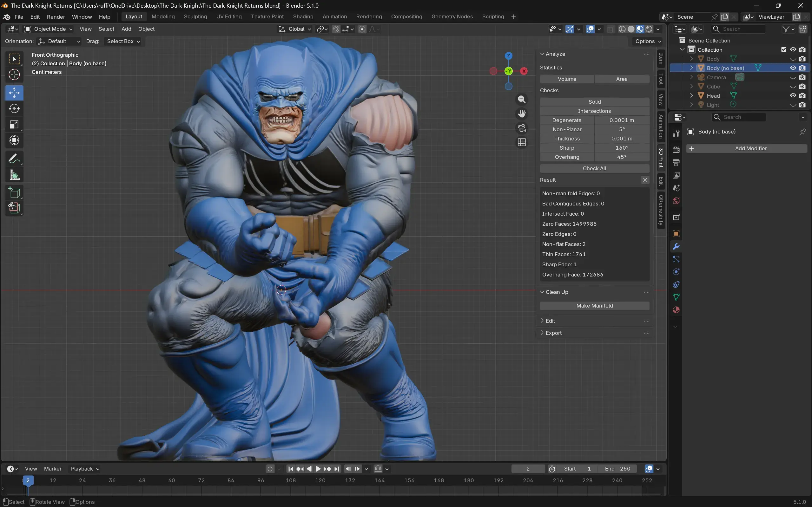812x507 pixels.
Task: Select the Measure tool
Action: [x=14, y=174]
